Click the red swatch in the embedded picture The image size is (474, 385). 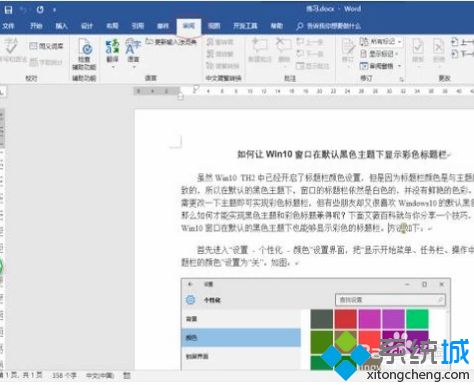pos(346,319)
